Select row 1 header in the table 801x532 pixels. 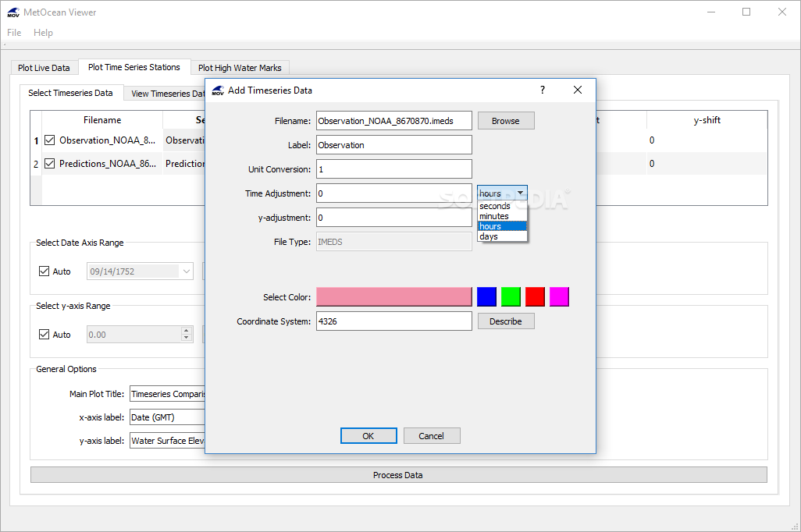(x=36, y=140)
